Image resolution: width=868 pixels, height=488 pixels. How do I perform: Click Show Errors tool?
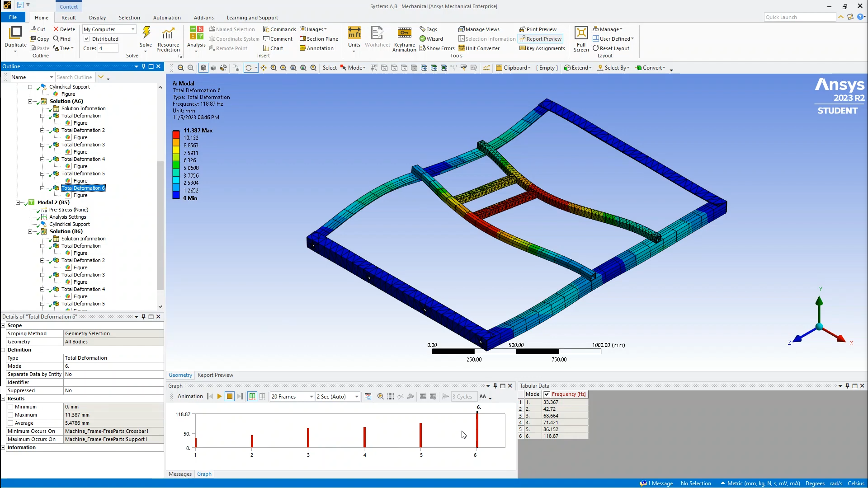coord(437,48)
